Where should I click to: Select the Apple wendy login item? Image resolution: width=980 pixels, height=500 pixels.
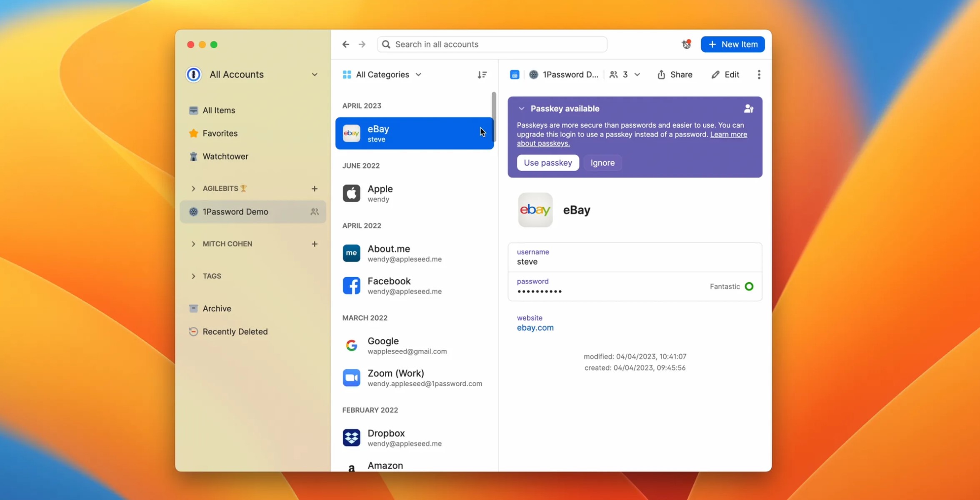click(414, 194)
